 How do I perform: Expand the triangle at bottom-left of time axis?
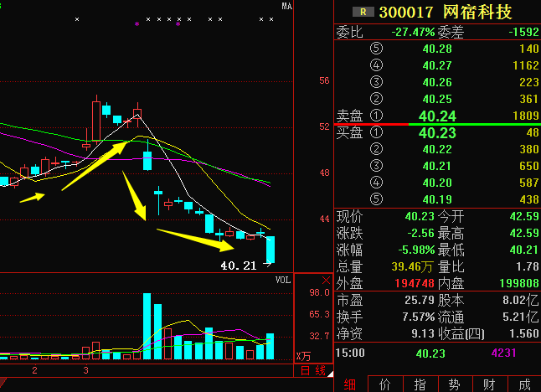4,383
